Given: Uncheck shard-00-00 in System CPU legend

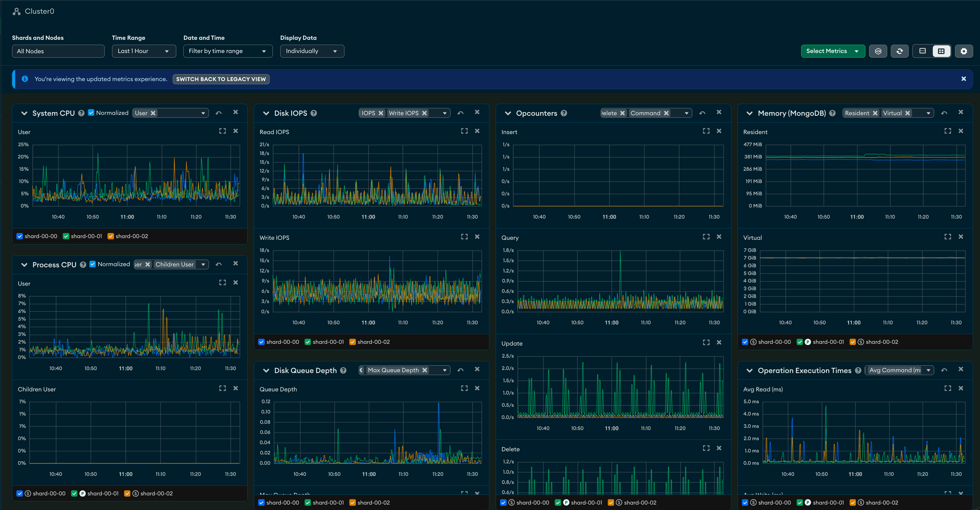Looking at the screenshot, I should click(x=20, y=236).
